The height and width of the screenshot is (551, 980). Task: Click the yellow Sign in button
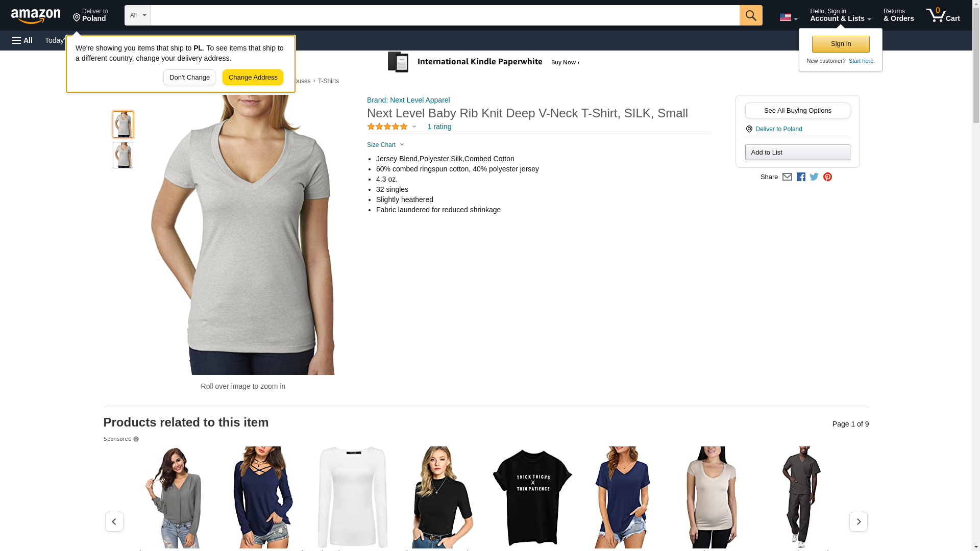pyautogui.click(x=841, y=44)
